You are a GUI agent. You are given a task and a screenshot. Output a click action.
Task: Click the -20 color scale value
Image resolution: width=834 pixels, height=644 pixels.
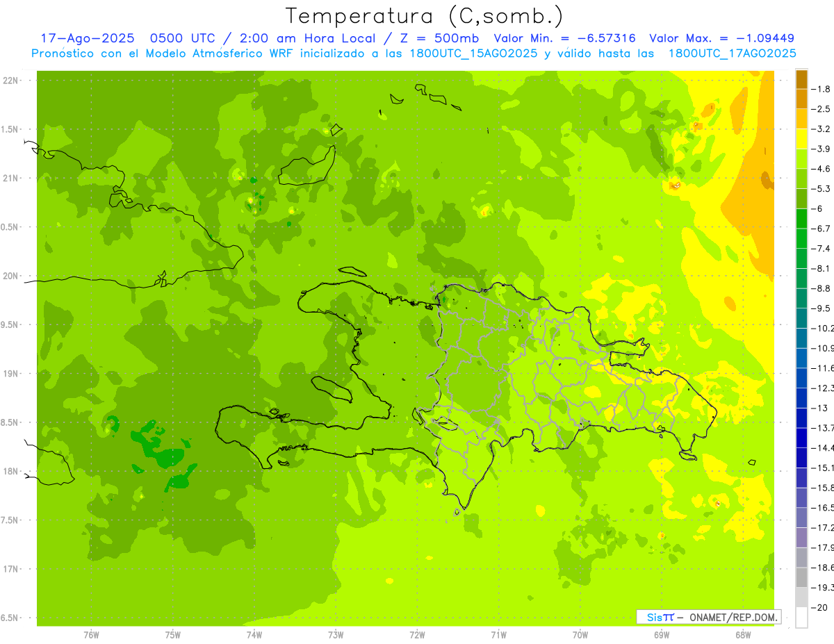click(x=820, y=608)
